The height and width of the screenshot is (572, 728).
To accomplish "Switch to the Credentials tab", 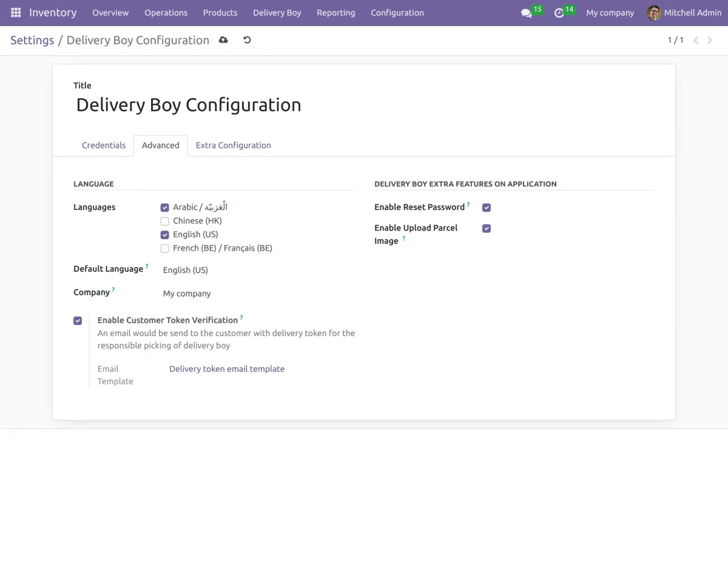I will click(103, 145).
